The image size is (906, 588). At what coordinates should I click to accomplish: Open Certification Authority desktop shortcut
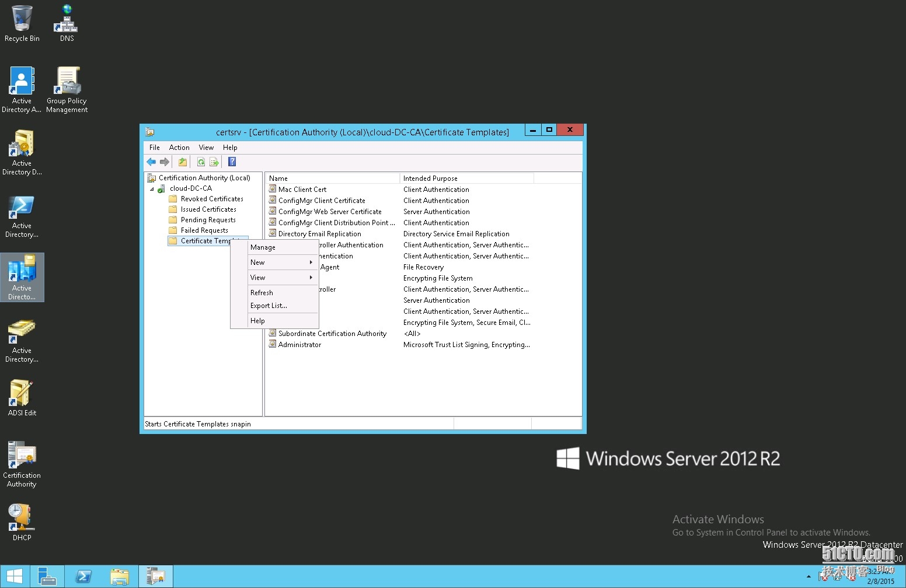click(22, 464)
